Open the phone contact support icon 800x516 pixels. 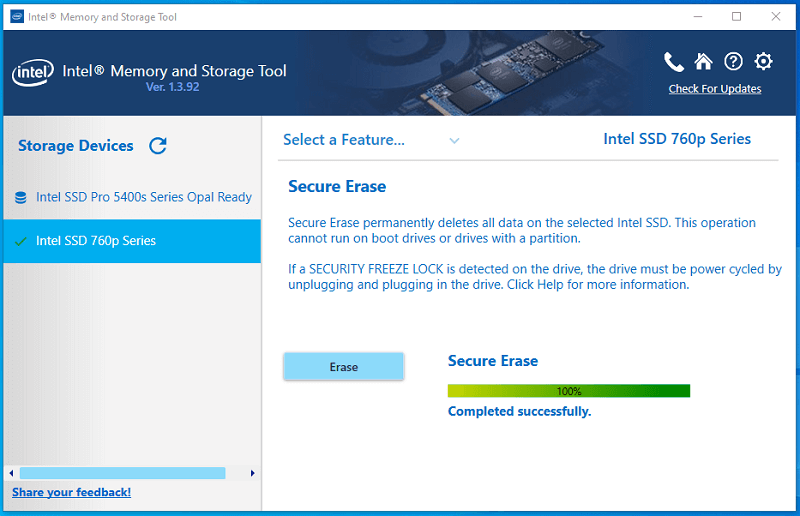(673, 62)
